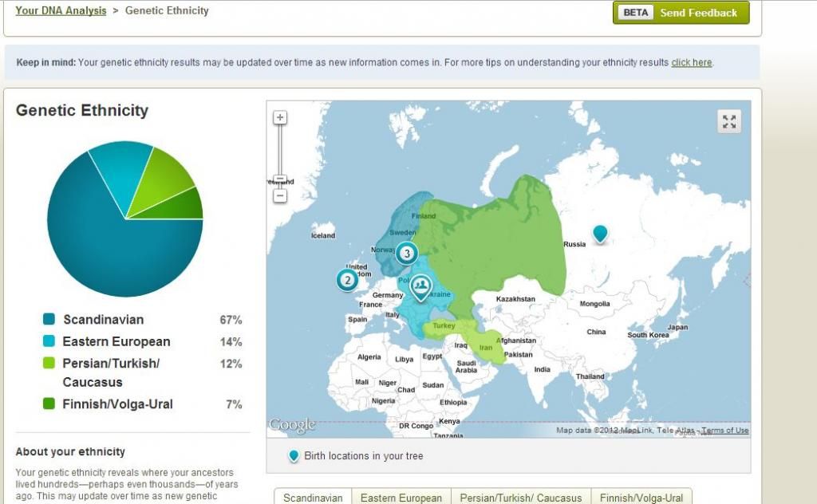Click the map zoom out minus button
This screenshot has height=504, width=817.
(x=280, y=195)
